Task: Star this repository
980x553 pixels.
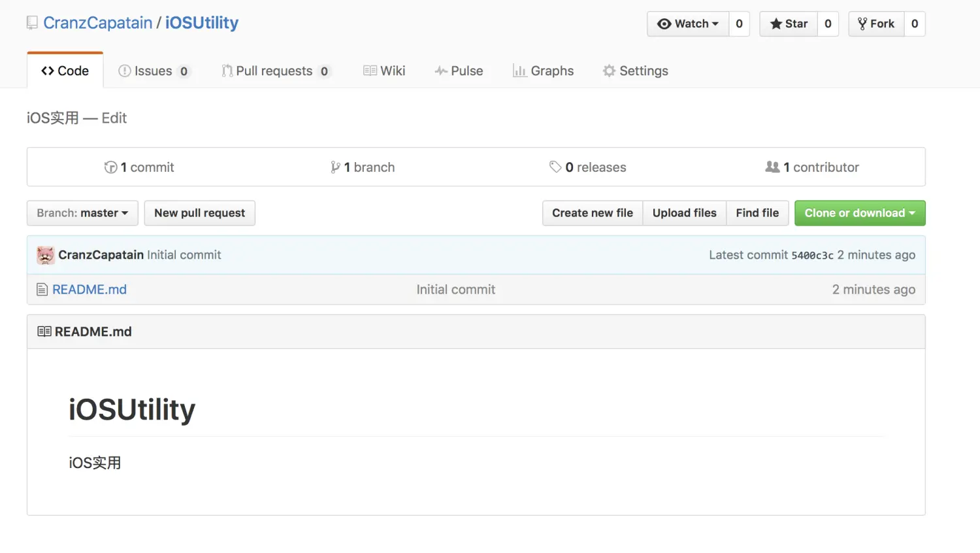Action: click(x=789, y=24)
